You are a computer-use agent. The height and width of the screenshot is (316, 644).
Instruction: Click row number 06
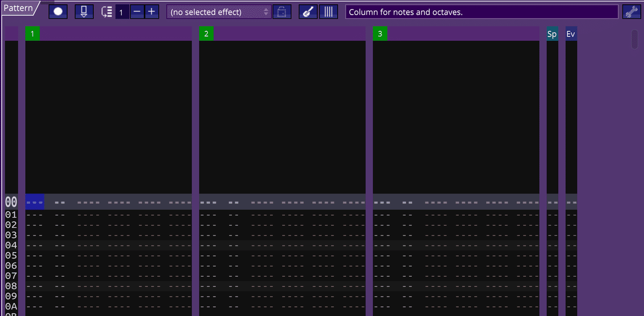click(x=11, y=266)
